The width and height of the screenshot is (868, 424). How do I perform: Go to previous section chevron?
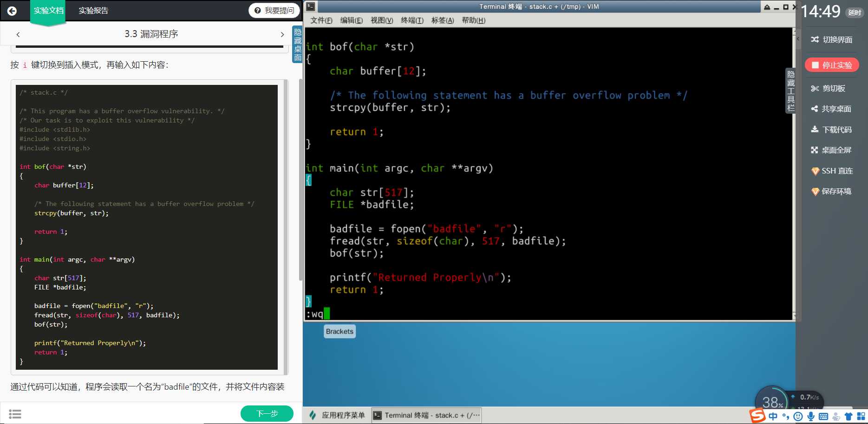pos(18,34)
